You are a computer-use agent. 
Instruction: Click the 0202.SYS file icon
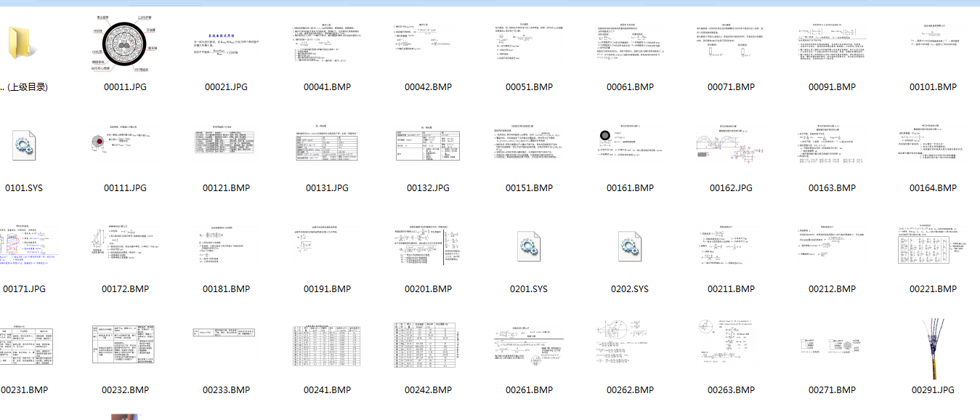coord(630,246)
